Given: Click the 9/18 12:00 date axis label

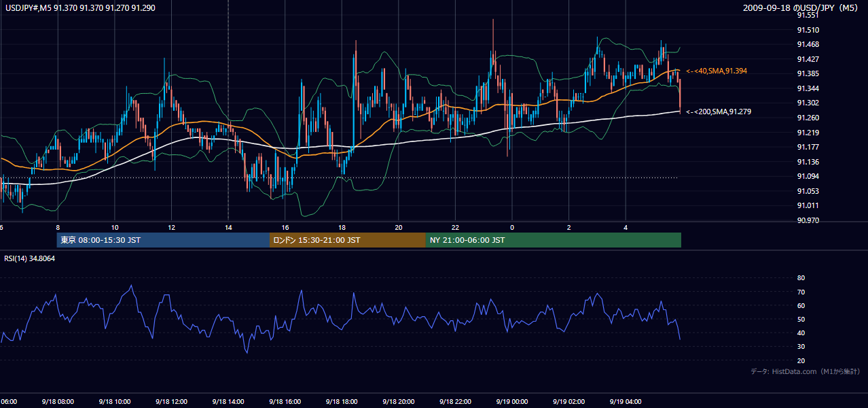Looking at the screenshot, I should click(x=171, y=402).
